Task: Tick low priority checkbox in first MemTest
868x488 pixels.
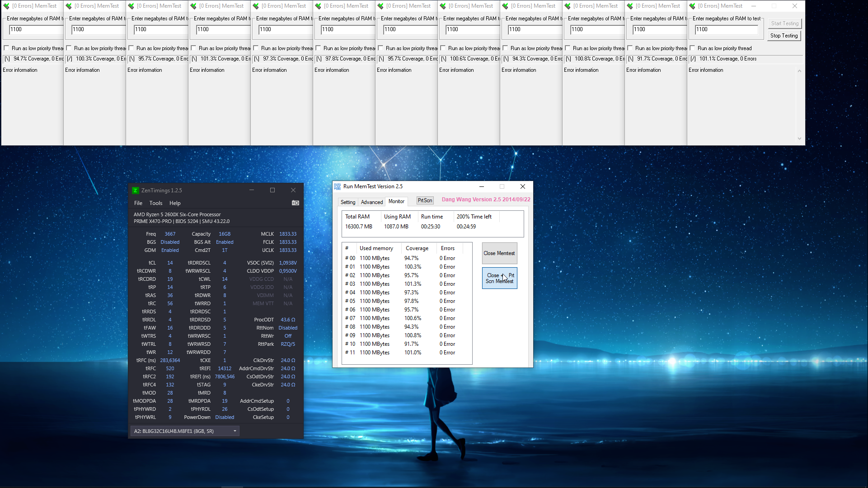Action: pos(7,48)
